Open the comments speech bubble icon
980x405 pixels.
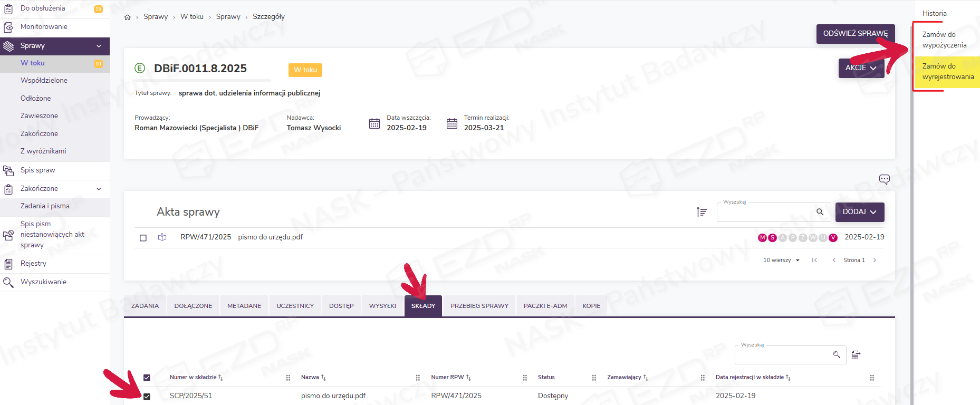[884, 179]
